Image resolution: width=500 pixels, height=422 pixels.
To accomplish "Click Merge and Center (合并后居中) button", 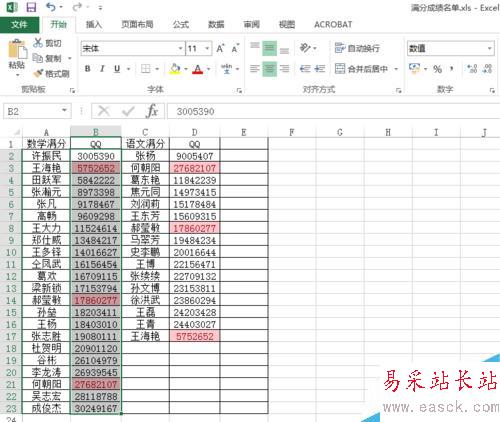I will pyautogui.click(x=361, y=69).
